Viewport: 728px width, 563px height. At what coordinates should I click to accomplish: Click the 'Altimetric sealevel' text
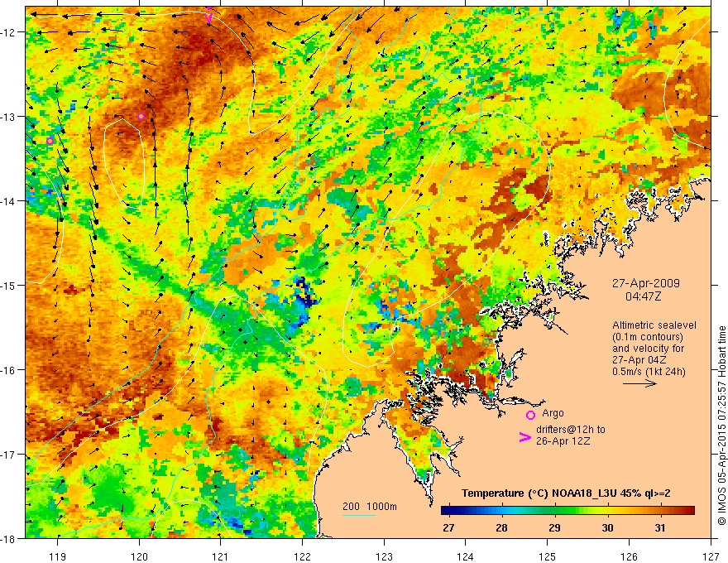tap(654, 325)
